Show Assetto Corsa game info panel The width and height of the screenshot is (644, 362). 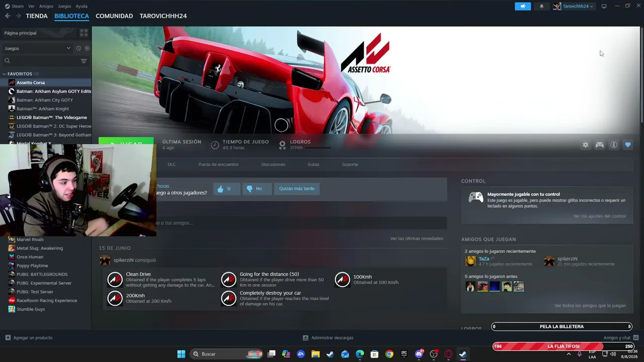pos(614,145)
